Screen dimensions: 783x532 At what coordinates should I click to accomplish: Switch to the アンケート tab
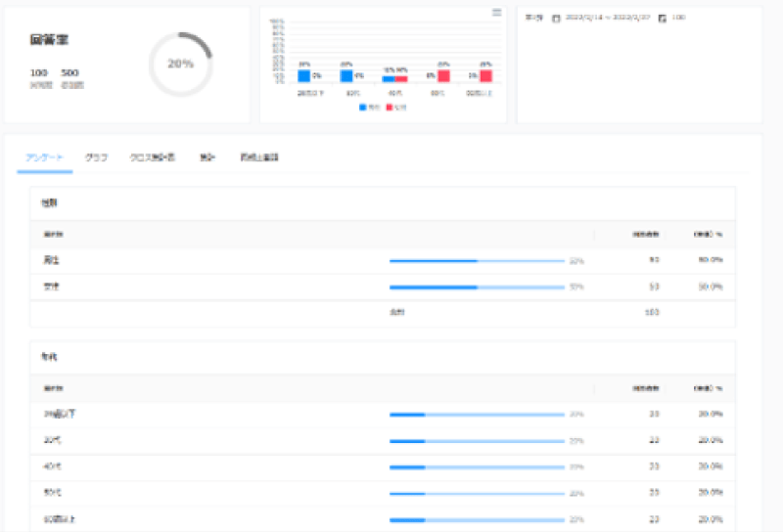pyautogui.click(x=45, y=156)
